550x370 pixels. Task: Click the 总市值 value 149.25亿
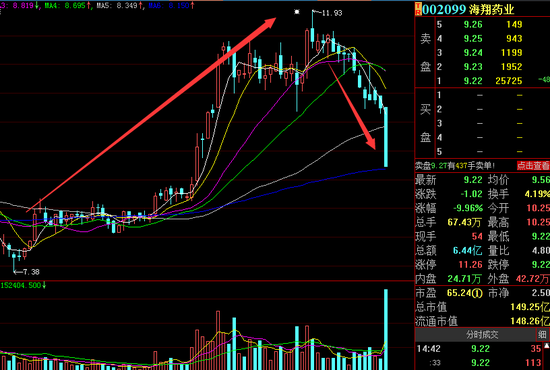pyautogui.click(x=530, y=307)
